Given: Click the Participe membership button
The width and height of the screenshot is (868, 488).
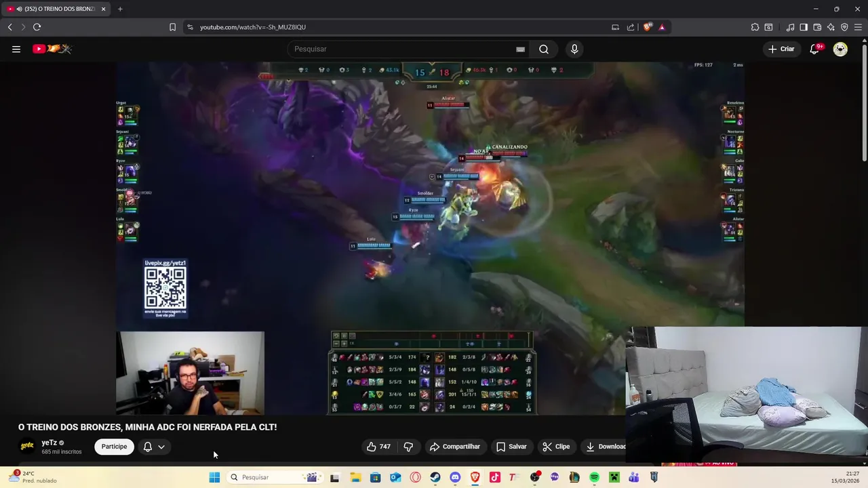Looking at the screenshot, I should pos(114,447).
